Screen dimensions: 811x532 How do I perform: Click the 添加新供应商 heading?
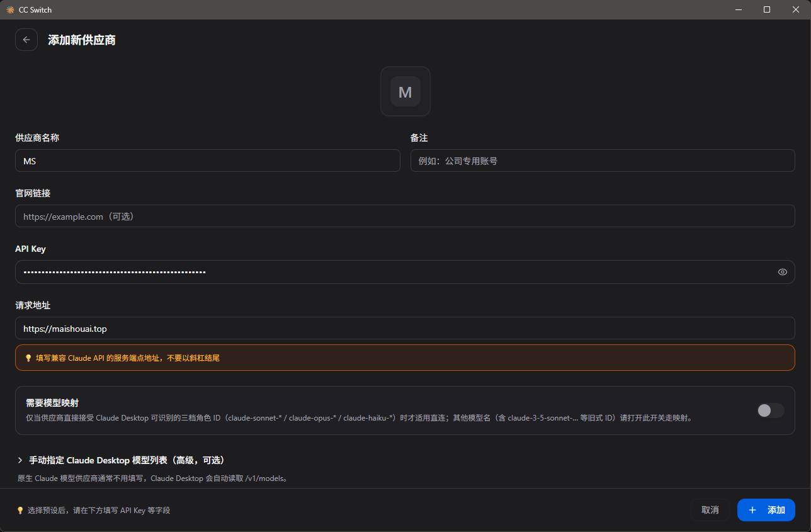[x=82, y=40]
